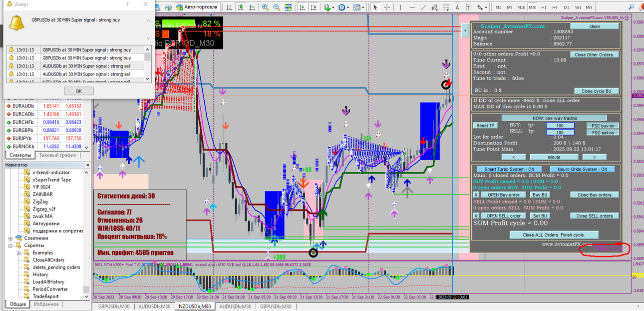This screenshot has height=311, width=644.
Task: Select the ZigZag indicator in Navigator
Action: [x=40, y=201]
